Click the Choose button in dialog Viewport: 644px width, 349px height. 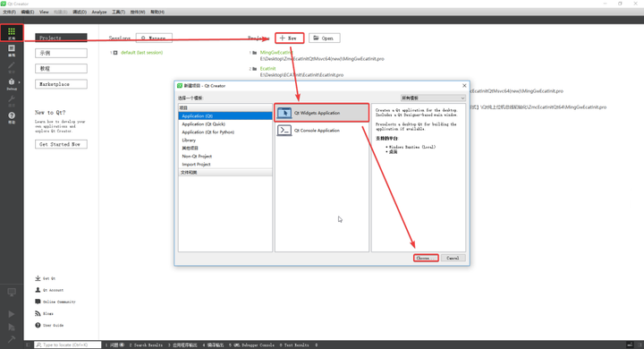[x=426, y=258]
